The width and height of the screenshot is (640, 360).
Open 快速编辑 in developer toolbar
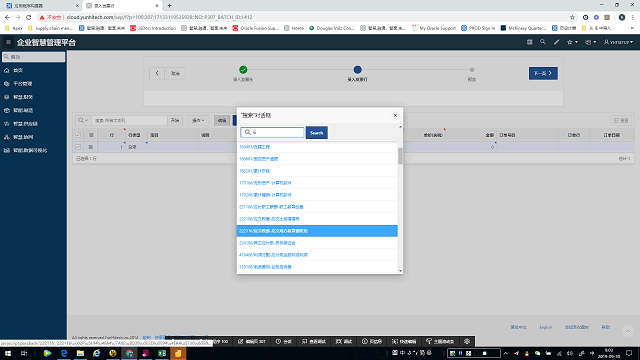[404, 342]
